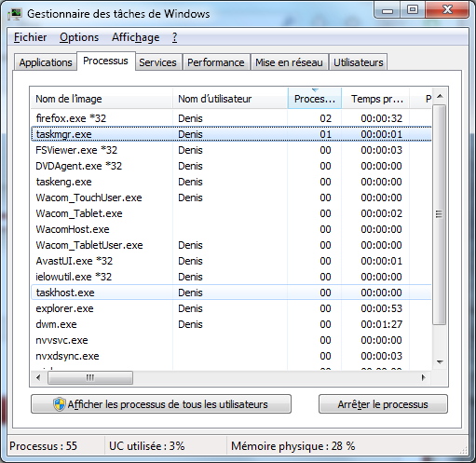476x463 pixels.
Task: Click the vertical scrollbar down arrow
Action: click(x=440, y=362)
